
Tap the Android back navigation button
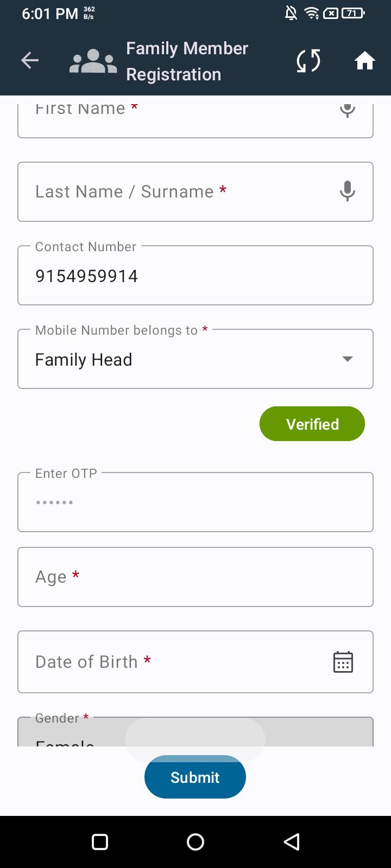tap(292, 842)
